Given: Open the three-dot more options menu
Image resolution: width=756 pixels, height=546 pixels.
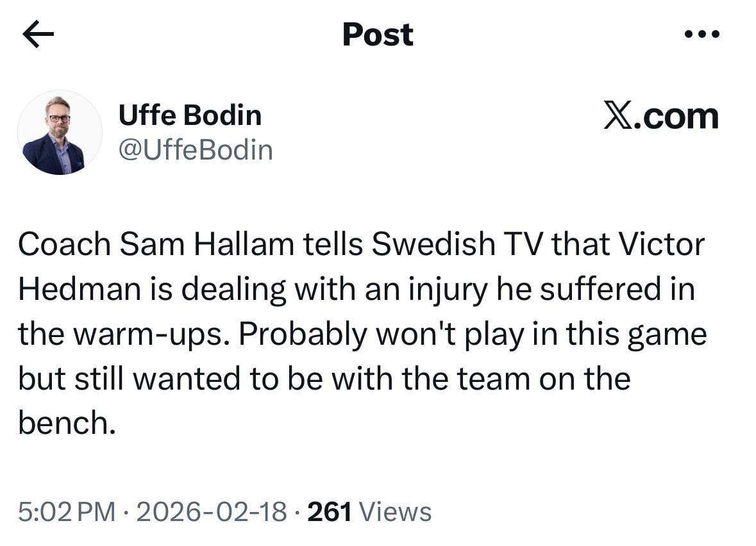Looking at the screenshot, I should tap(701, 33).
